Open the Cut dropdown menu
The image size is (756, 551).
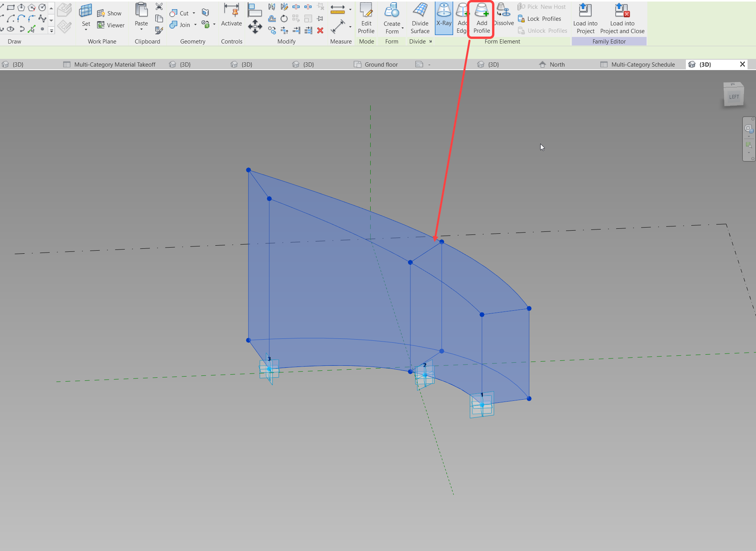coord(195,13)
